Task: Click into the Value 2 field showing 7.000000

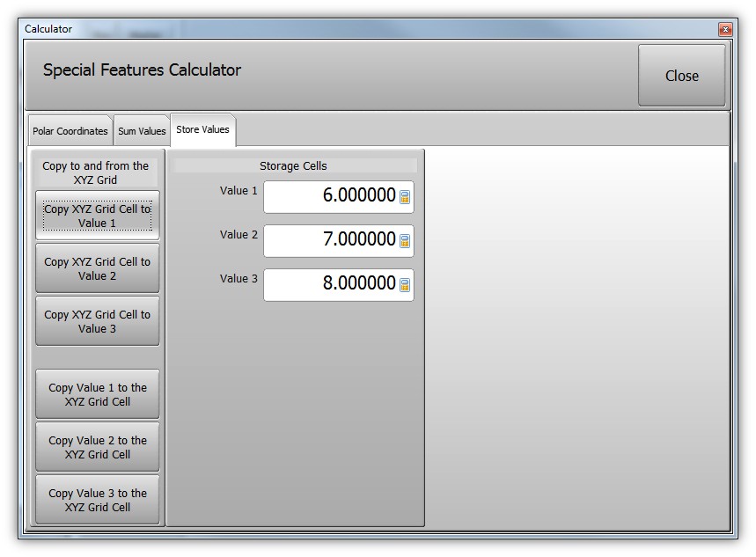Action: coord(330,241)
